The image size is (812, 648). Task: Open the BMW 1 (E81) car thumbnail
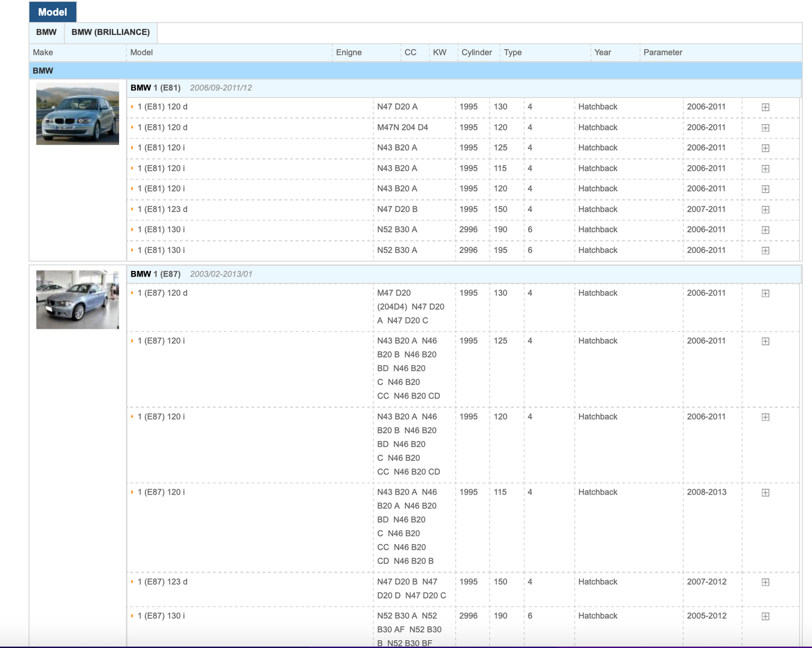pyautogui.click(x=78, y=114)
